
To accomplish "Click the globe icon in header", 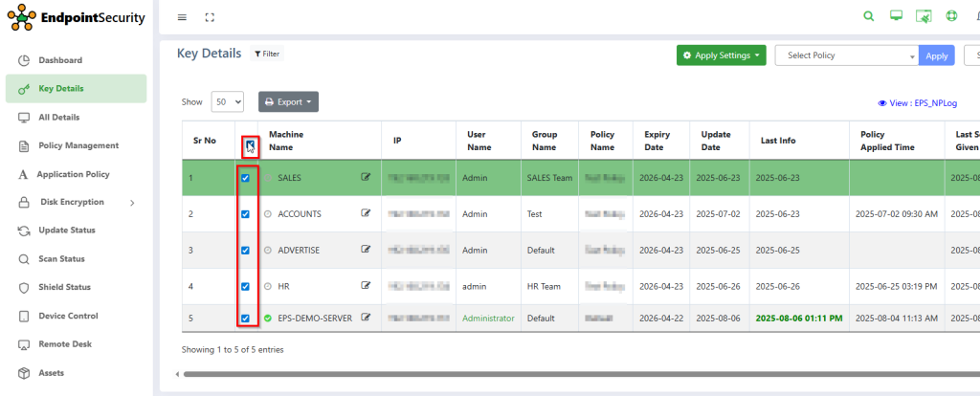I will (951, 16).
